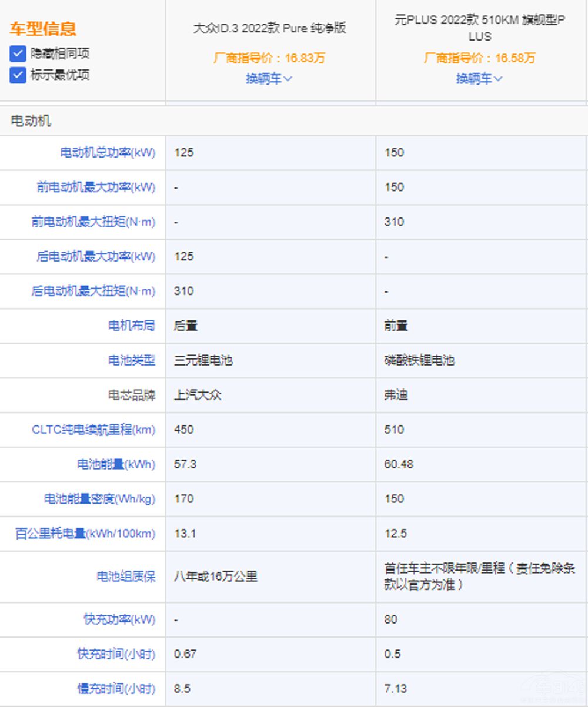
Task: Uncheck the 标示最优项 checkbox
Action: point(18,75)
